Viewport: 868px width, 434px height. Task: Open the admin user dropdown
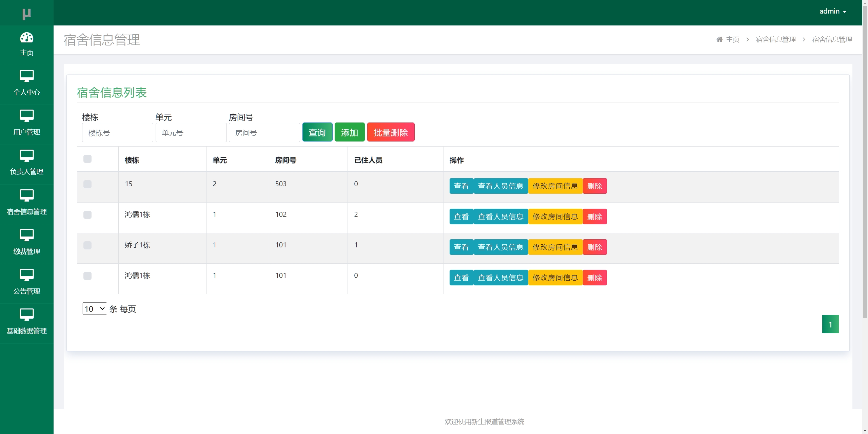(x=833, y=11)
